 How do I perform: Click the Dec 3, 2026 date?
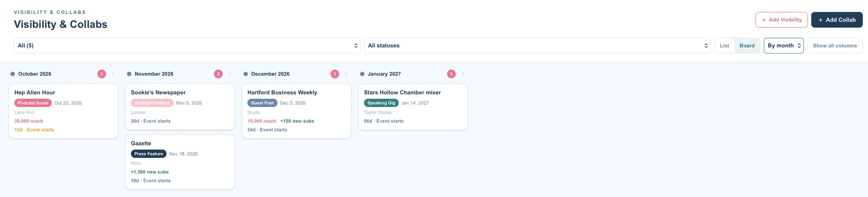click(x=293, y=103)
